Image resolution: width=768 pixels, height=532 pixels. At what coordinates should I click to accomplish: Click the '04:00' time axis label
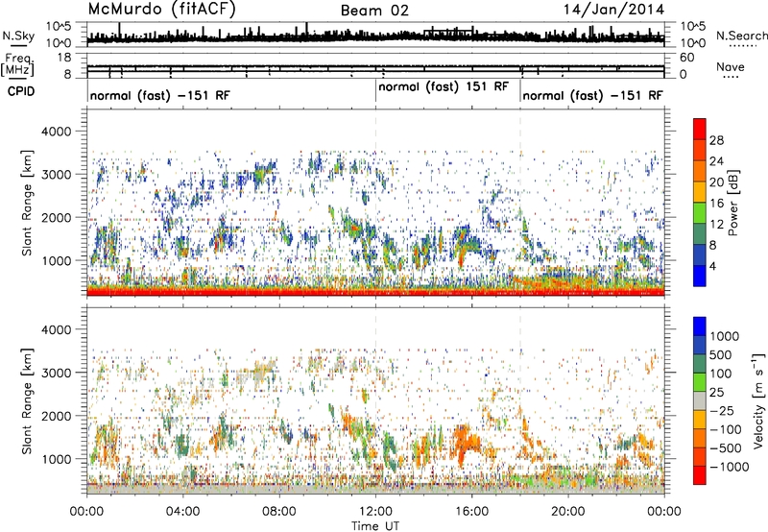(x=182, y=511)
